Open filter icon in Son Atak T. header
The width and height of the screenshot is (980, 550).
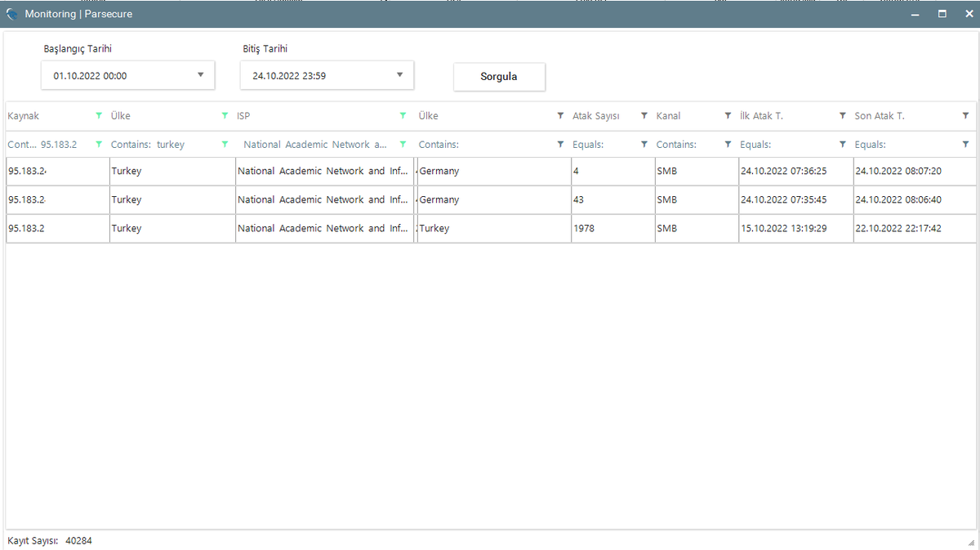point(965,116)
